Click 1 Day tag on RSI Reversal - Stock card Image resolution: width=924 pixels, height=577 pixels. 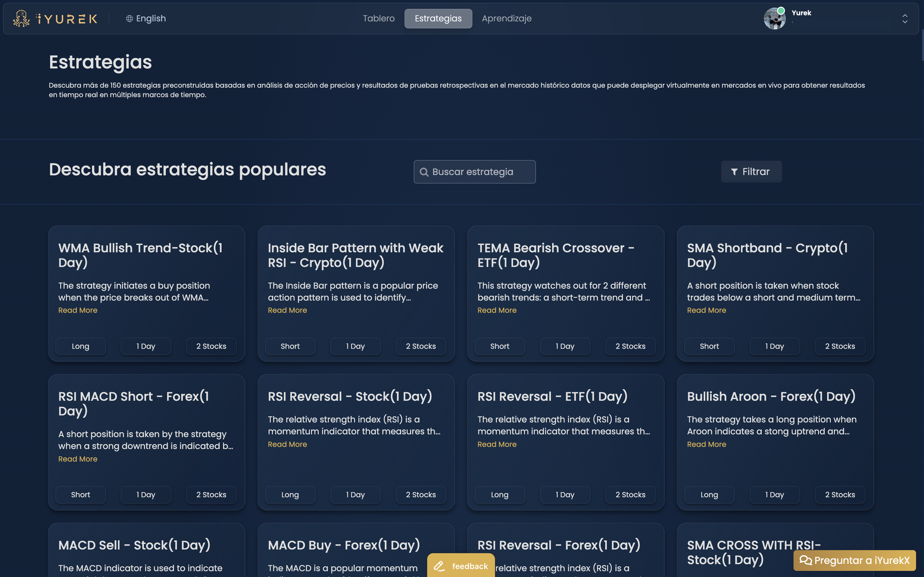pos(355,495)
